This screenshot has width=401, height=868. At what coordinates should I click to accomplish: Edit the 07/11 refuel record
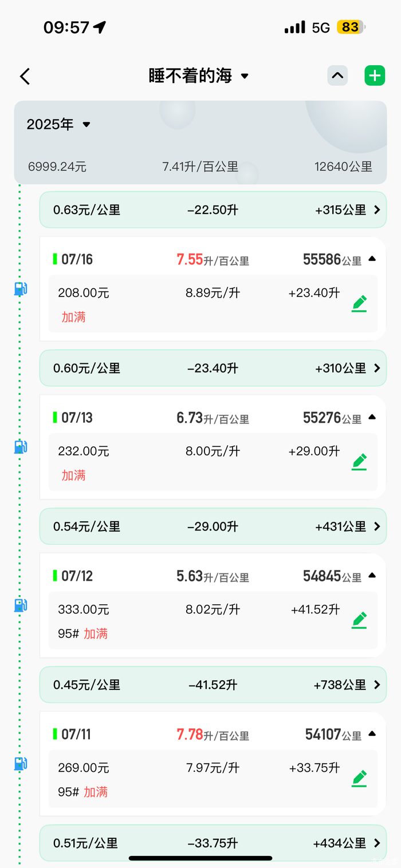tap(359, 779)
